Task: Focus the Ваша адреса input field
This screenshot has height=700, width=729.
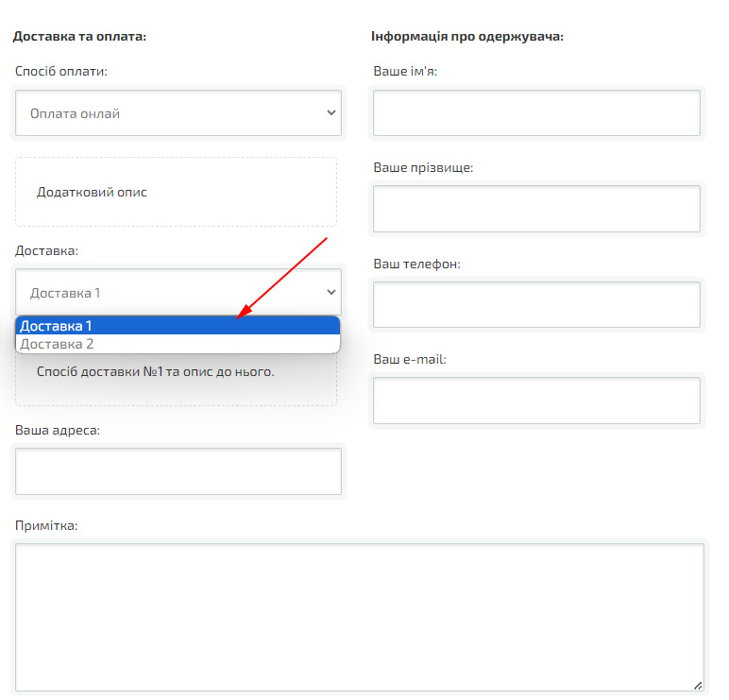Action: (178, 471)
